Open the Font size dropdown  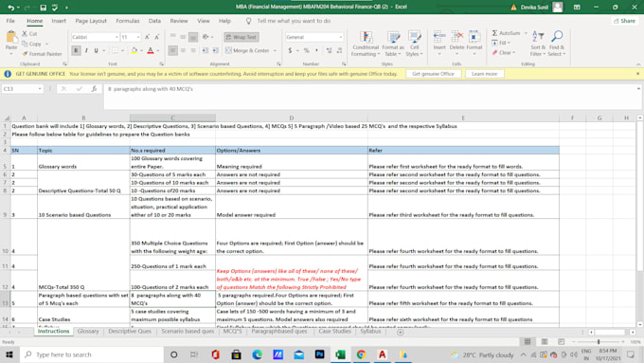(x=138, y=37)
